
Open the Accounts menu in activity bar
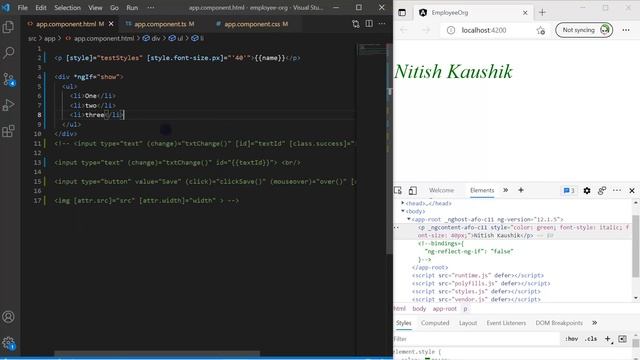(x=9, y=317)
